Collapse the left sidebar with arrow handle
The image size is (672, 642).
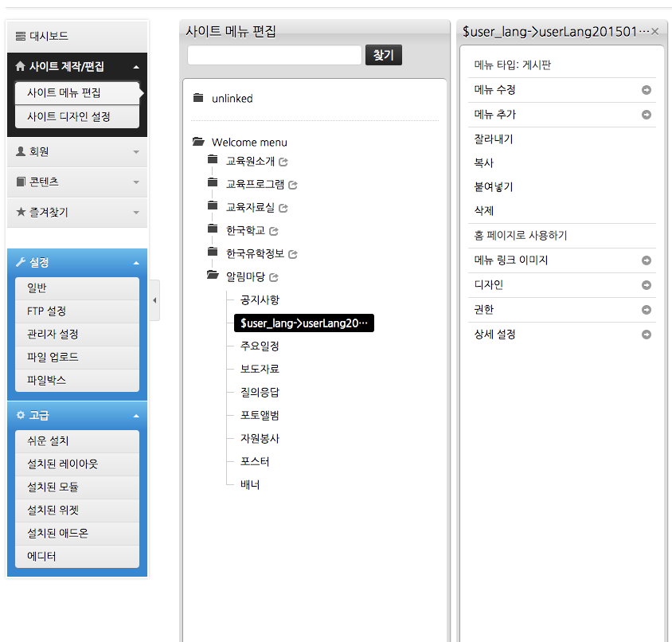[154, 300]
